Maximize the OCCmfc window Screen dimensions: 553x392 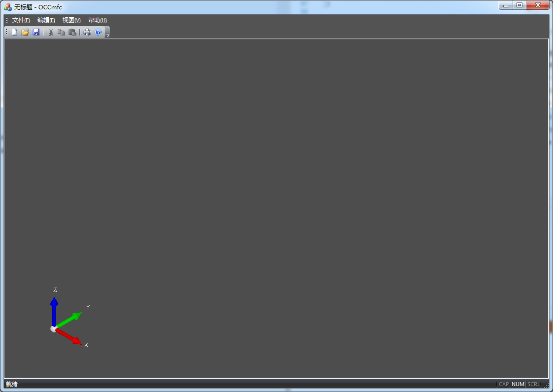[x=519, y=5]
